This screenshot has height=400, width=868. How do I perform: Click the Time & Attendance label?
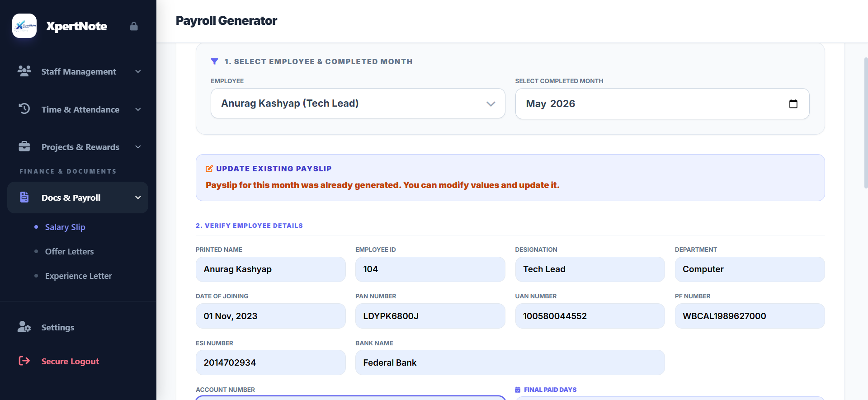80,109
